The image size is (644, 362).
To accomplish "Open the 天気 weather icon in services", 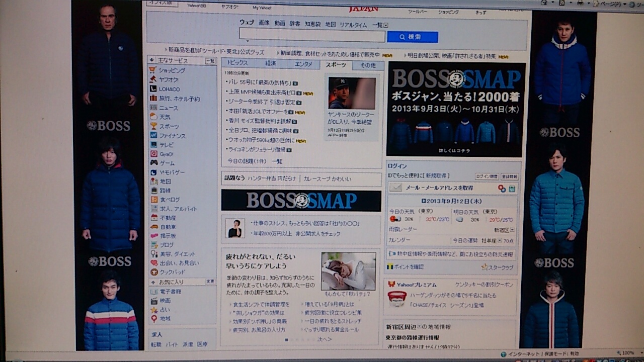I will pyautogui.click(x=153, y=117).
